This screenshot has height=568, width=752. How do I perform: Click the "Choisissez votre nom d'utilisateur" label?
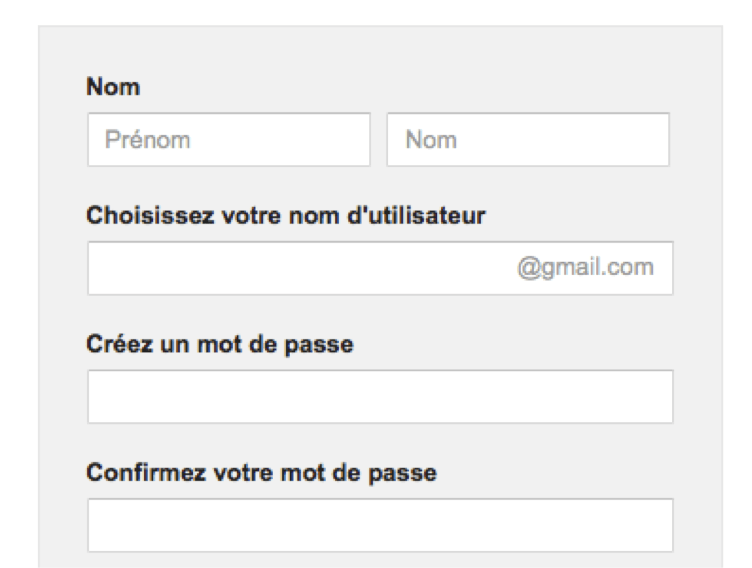tap(287, 216)
